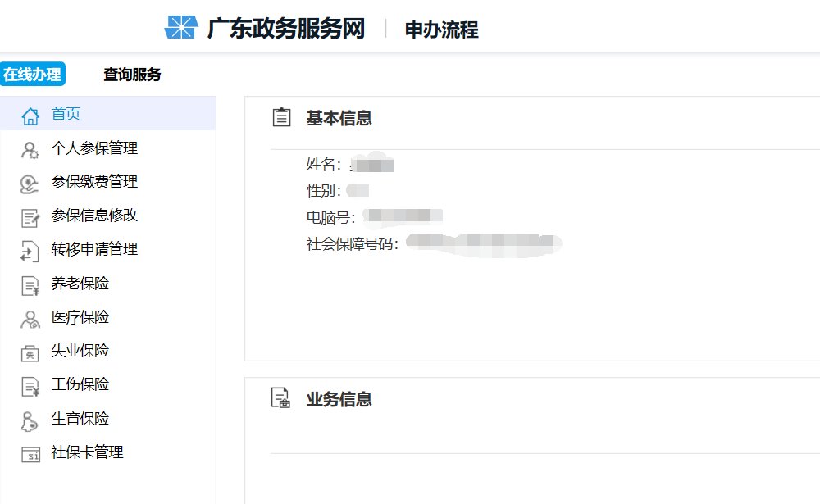Open 养老保险 using its document icon
This screenshot has width=820, height=504.
click(30, 284)
